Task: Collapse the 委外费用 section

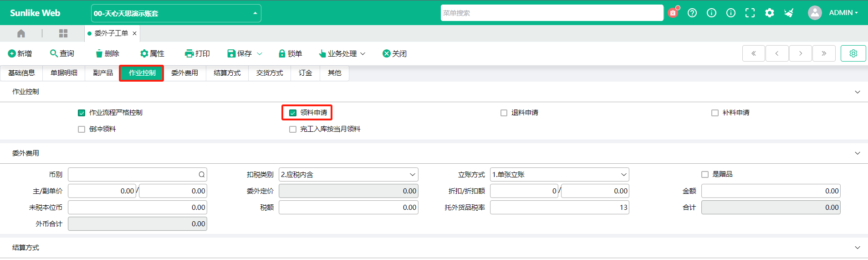Action: click(x=857, y=153)
